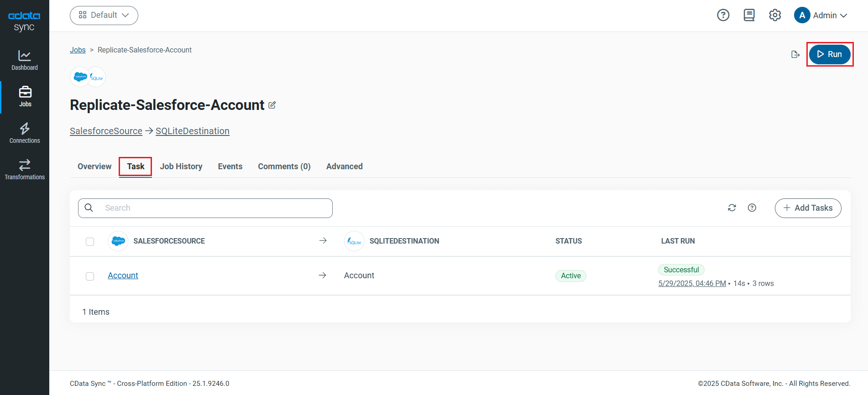Open the SalesforceSource connection link
The image size is (868, 395).
(106, 131)
